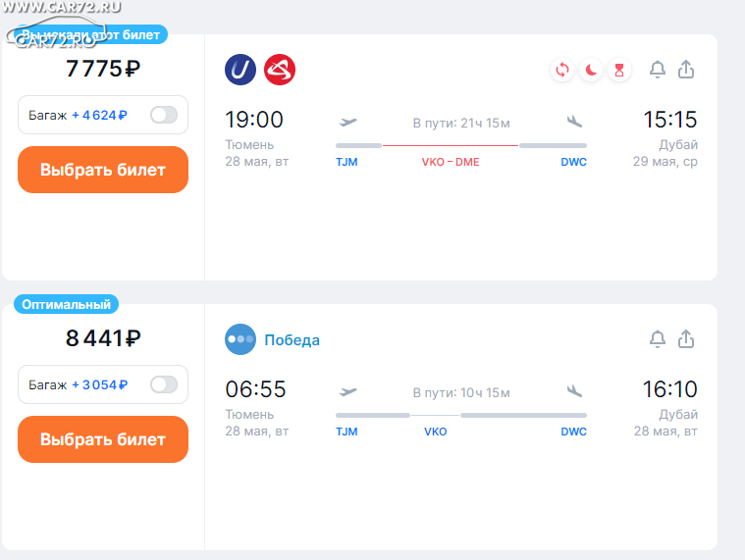Click bell icon on Pobeda ticket
The image size is (745, 560).
pyautogui.click(x=658, y=339)
